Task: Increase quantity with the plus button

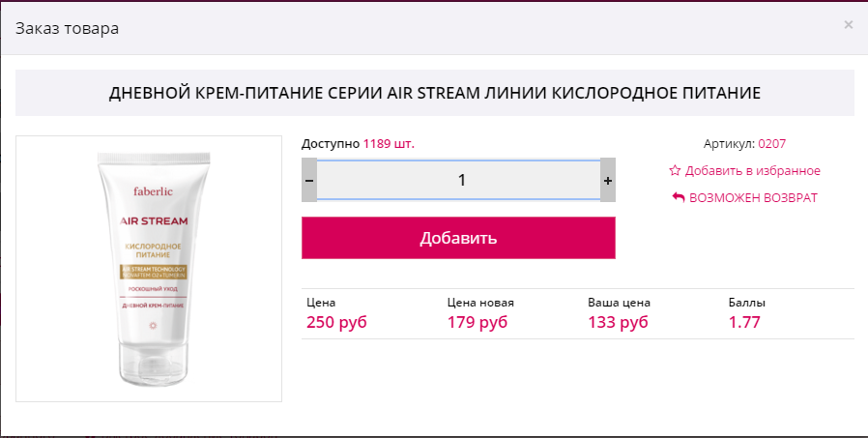Action: coord(608,180)
